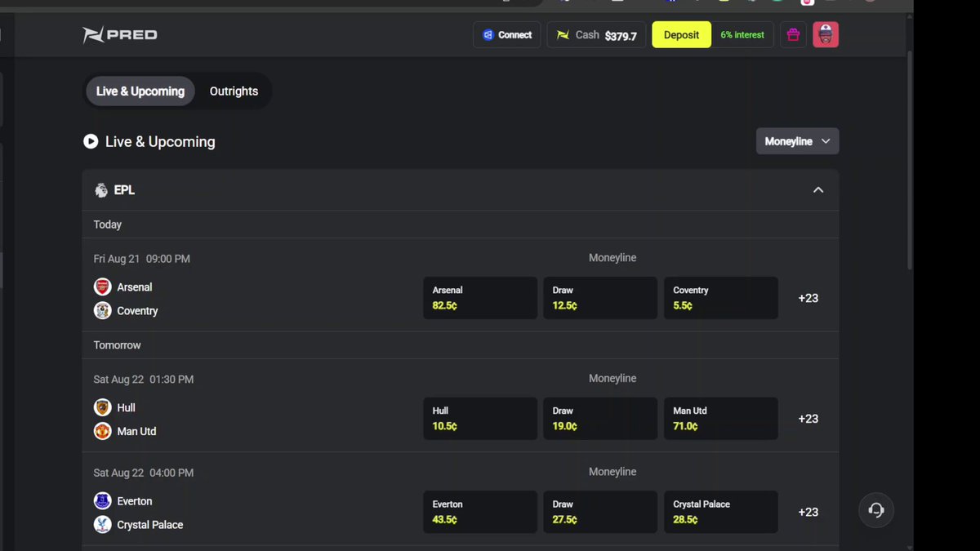
Task: Open the gift box rewards icon
Action: (x=793, y=35)
